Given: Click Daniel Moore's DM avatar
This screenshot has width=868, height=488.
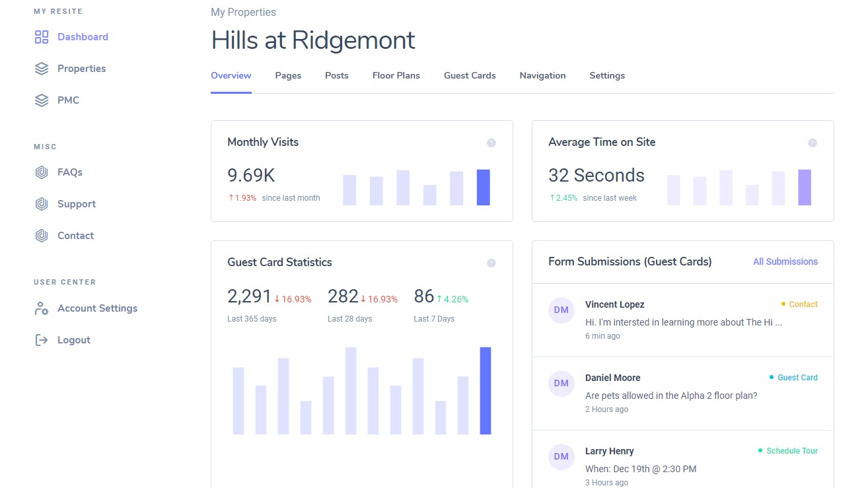Looking at the screenshot, I should pyautogui.click(x=561, y=383).
